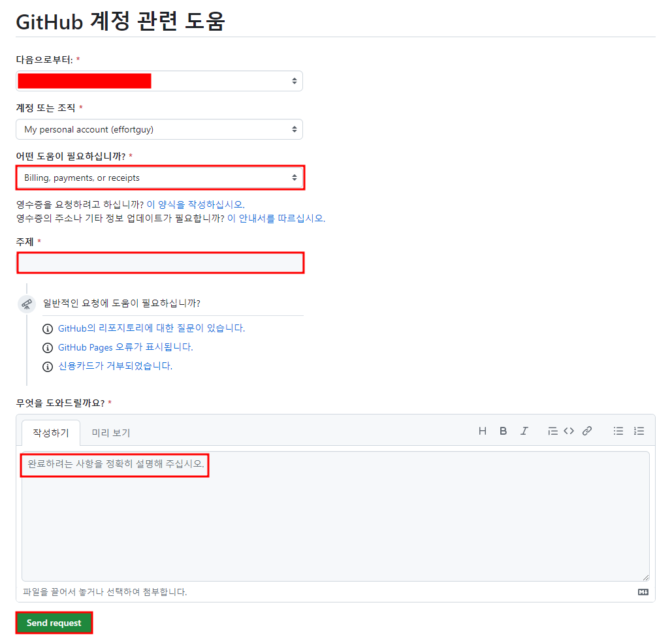Image resolution: width=672 pixels, height=641 pixels.
Task: Click info icon beside the 리포지토리 question link
Action: point(48,328)
